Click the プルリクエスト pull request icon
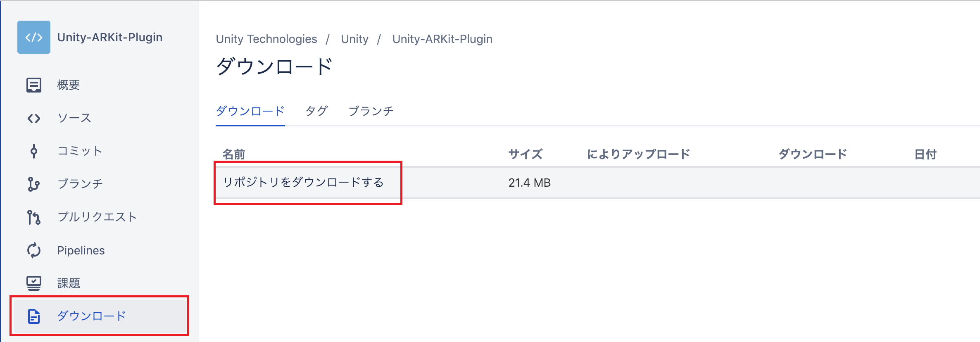980x342 pixels. click(34, 217)
